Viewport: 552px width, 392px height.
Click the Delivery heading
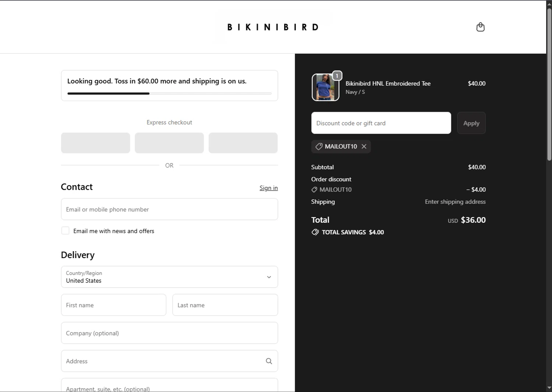(x=78, y=255)
